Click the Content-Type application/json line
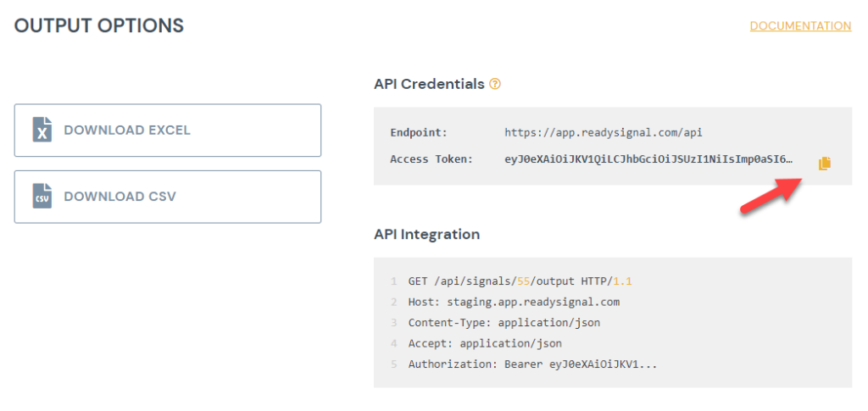Viewport: 868px width, 411px height. point(504,323)
